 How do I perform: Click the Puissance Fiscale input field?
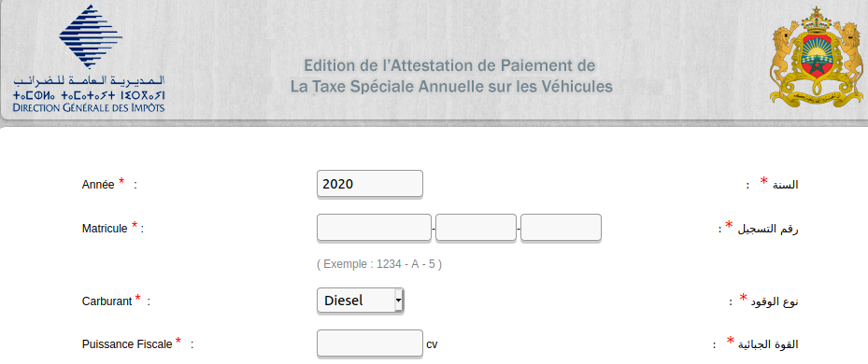pos(370,343)
